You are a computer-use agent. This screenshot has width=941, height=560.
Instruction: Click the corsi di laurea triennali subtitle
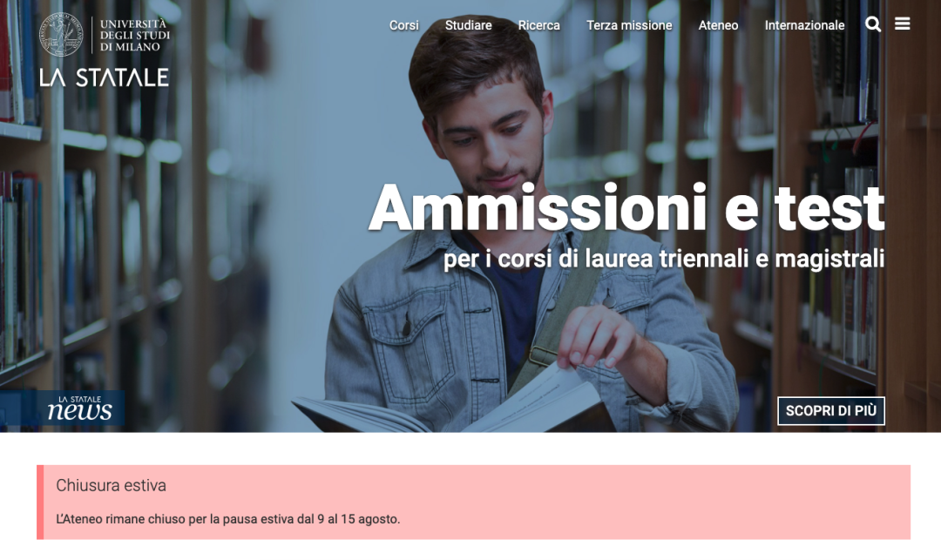[664, 259]
